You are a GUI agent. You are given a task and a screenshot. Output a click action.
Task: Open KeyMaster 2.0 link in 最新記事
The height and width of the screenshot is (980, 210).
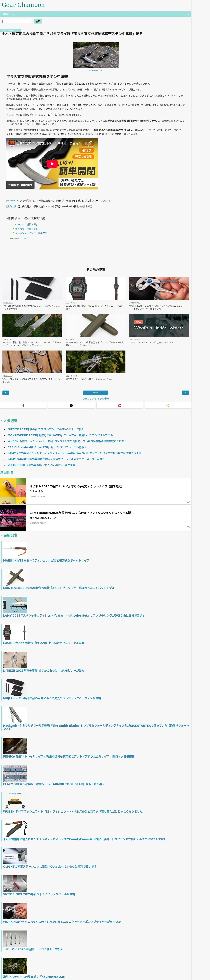pyautogui.click(x=34, y=977)
